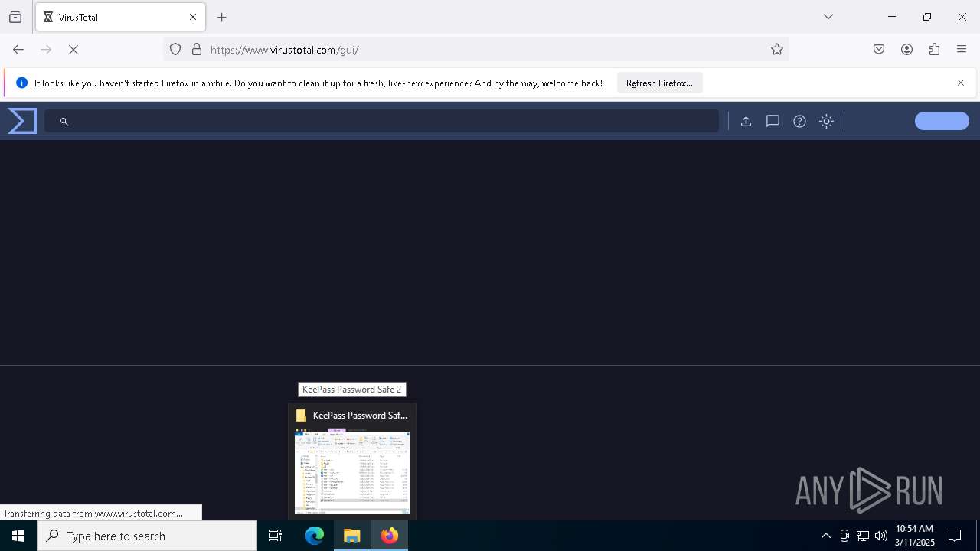View site security padlock details
980x551 pixels.
pos(197,50)
